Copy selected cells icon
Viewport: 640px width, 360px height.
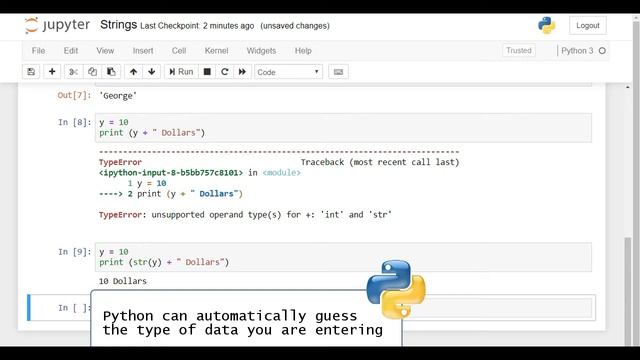(x=92, y=72)
